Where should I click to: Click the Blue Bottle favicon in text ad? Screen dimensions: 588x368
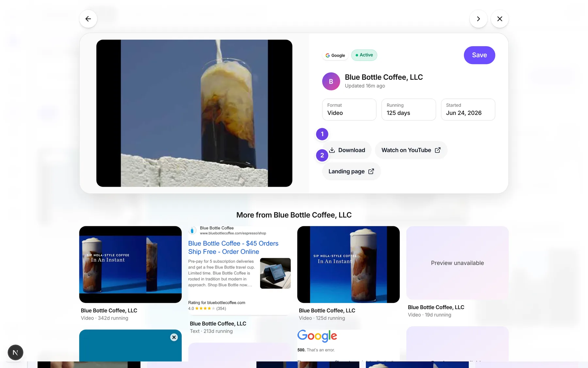(x=193, y=230)
